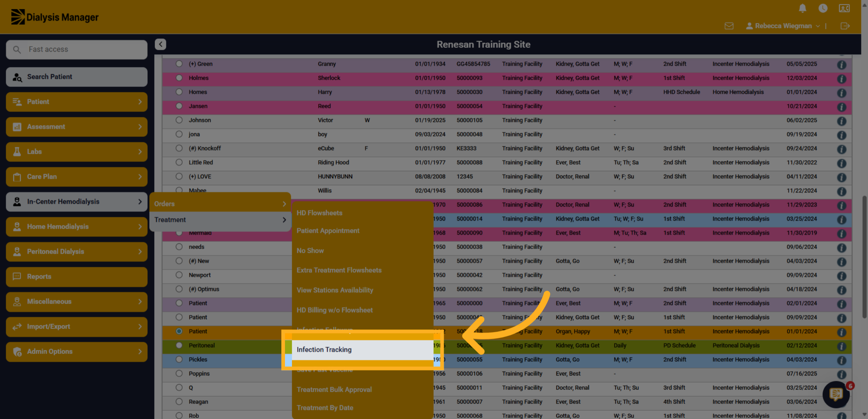Expand the Care Plan sidebar menu

77,176
